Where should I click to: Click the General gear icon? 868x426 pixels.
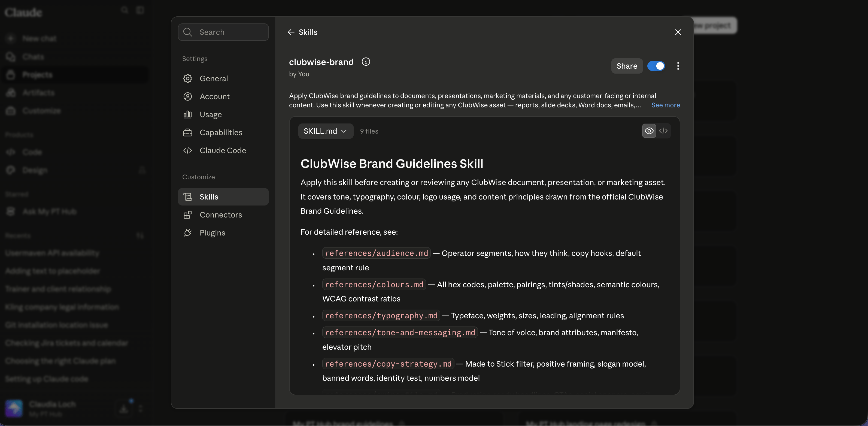point(188,78)
